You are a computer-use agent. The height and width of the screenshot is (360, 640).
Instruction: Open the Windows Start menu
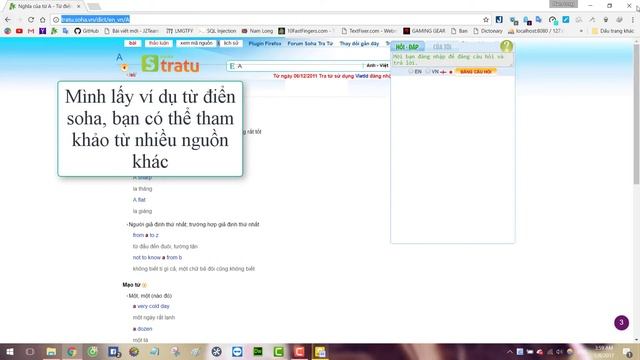coord(9,351)
